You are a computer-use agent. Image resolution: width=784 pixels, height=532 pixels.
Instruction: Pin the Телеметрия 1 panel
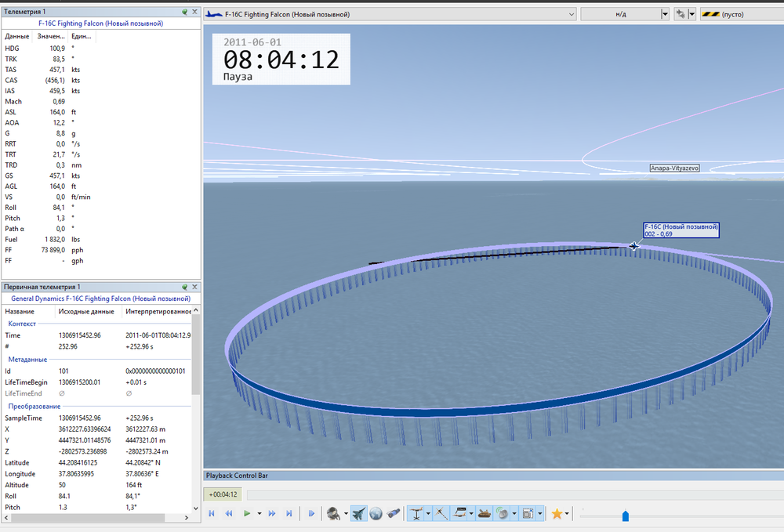click(184, 13)
